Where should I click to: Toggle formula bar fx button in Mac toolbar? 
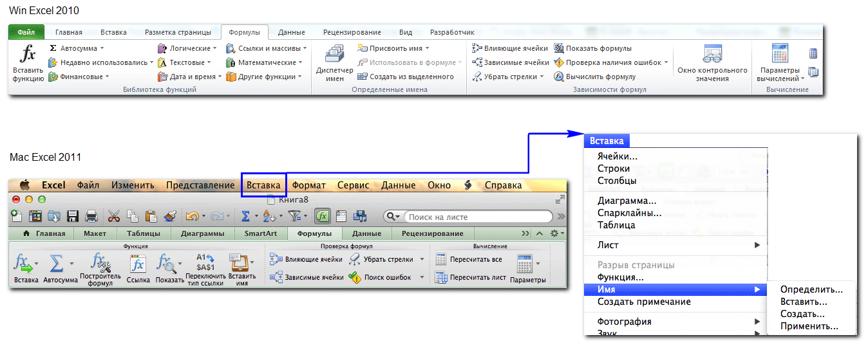pos(322,216)
